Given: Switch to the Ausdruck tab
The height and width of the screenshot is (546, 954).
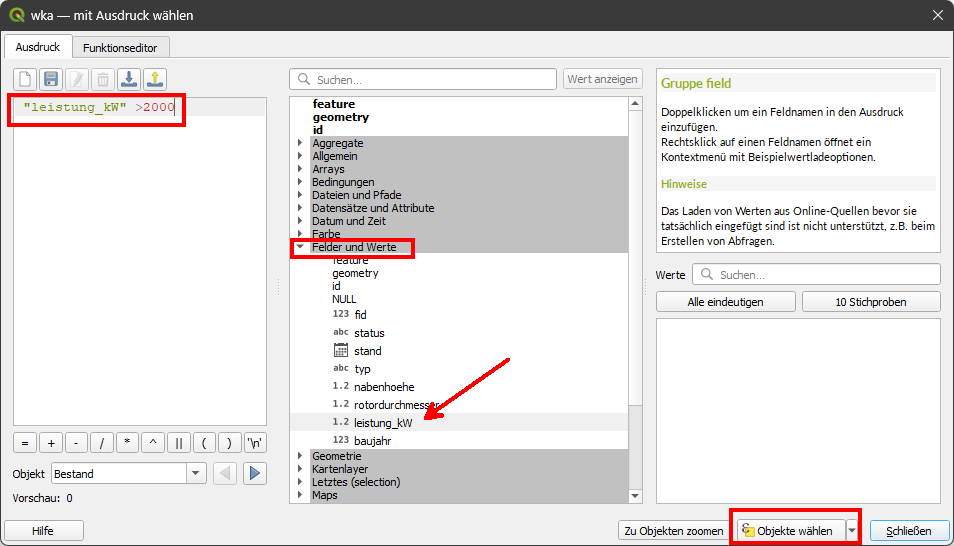Looking at the screenshot, I should (x=38, y=47).
